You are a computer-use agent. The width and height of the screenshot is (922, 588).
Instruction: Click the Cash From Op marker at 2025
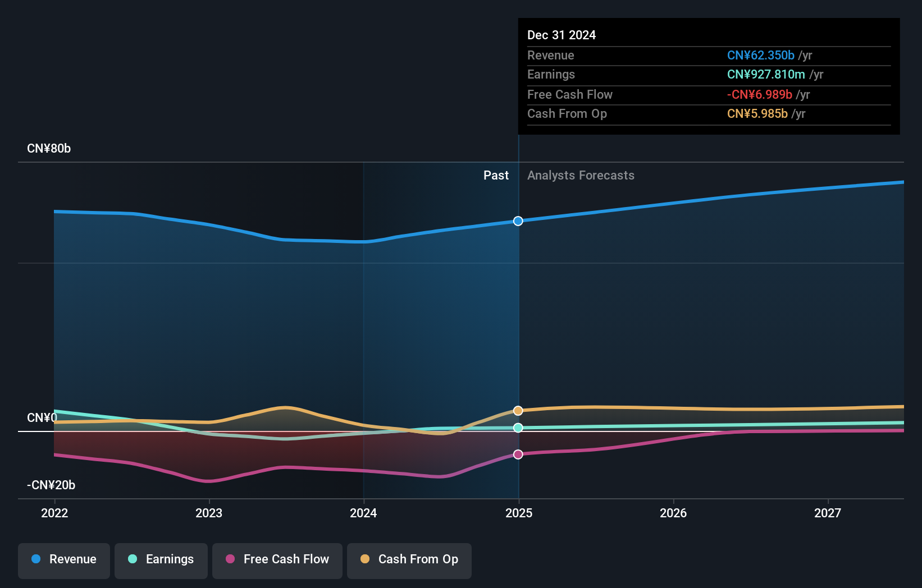(517, 410)
